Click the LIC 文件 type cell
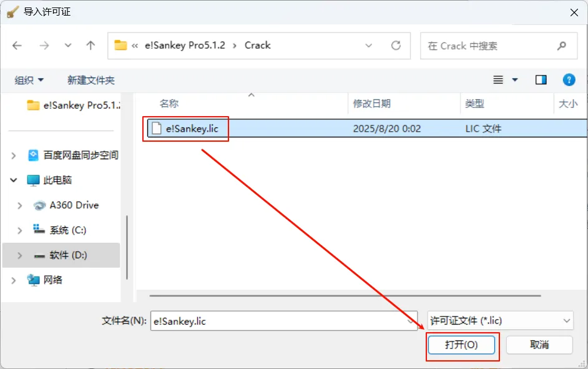The width and height of the screenshot is (588, 369). 483,129
